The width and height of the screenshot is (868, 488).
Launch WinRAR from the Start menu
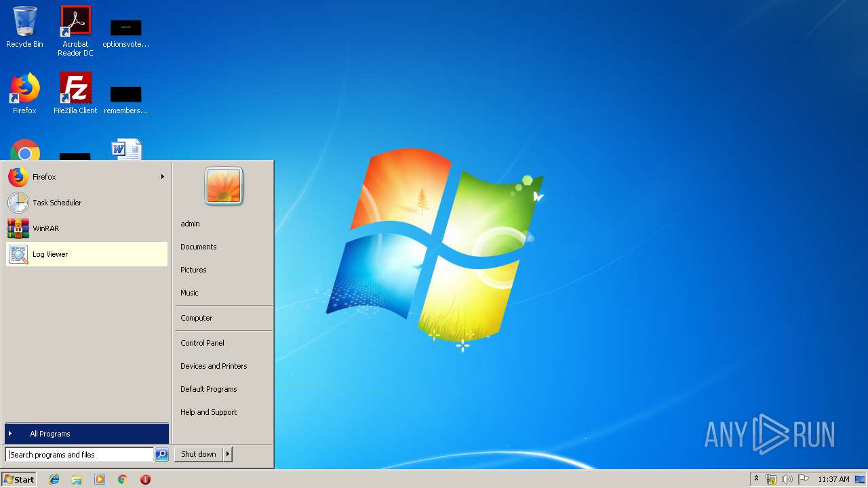(x=87, y=228)
